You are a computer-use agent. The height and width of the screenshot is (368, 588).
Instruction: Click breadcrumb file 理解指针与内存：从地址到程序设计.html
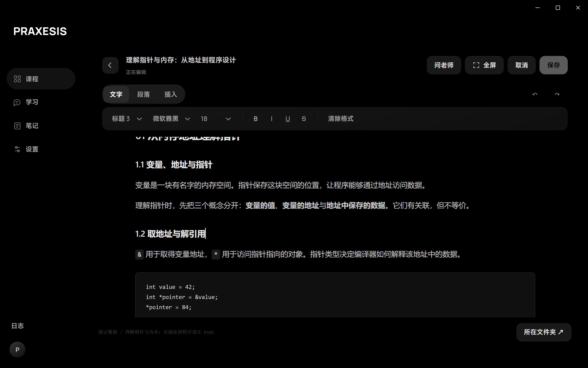tap(170, 332)
